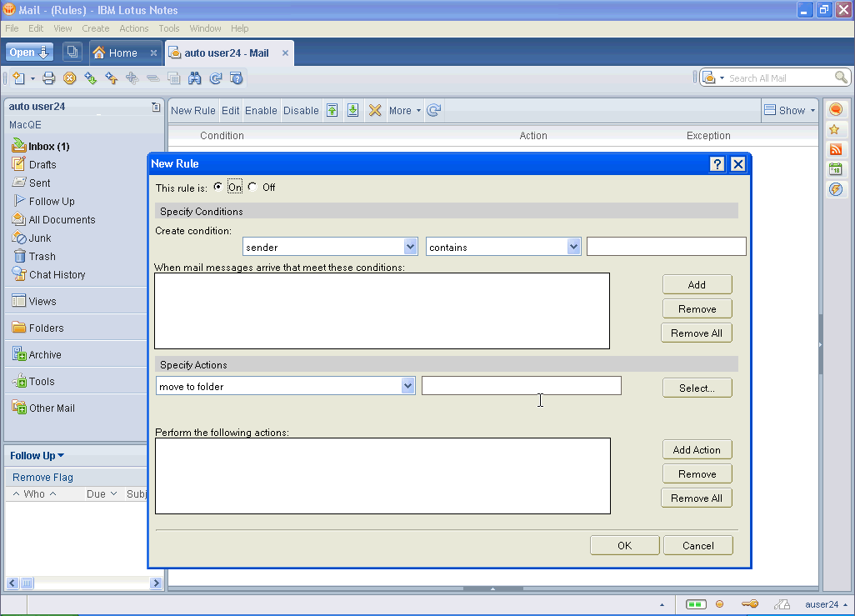Open the RSS feeds sidebar icon
The image size is (855, 616).
834,150
